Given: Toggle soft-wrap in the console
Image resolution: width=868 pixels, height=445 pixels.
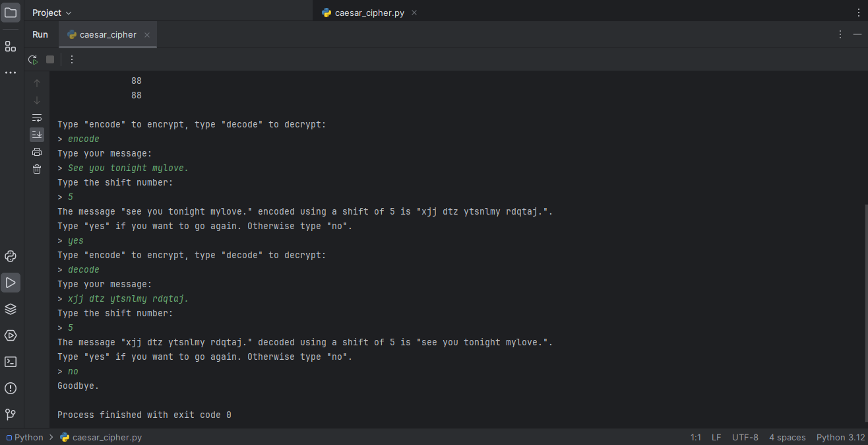Looking at the screenshot, I should (x=37, y=118).
